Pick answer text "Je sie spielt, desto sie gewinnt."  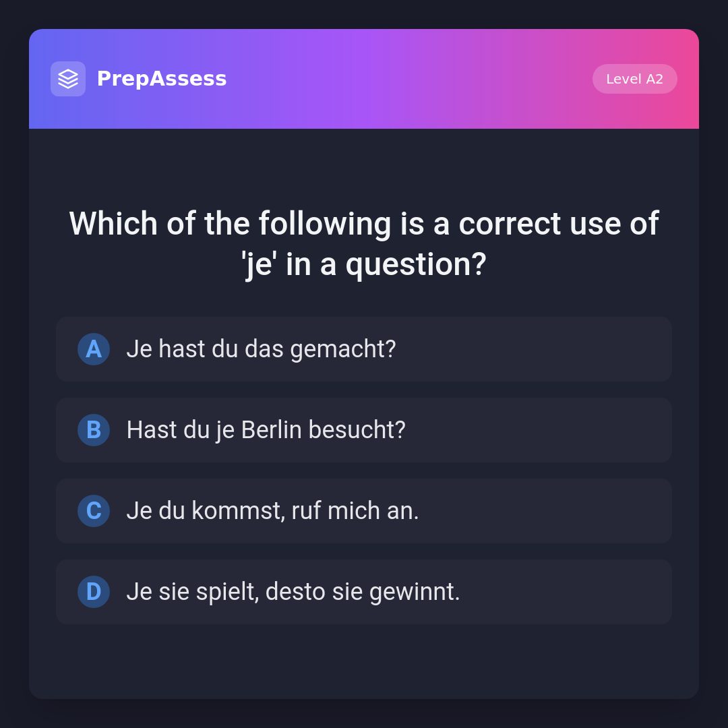pyautogui.click(x=293, y=592)
